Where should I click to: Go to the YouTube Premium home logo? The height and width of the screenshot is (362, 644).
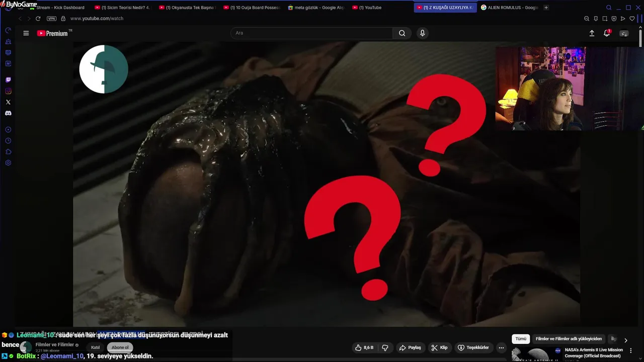(52, 33)
